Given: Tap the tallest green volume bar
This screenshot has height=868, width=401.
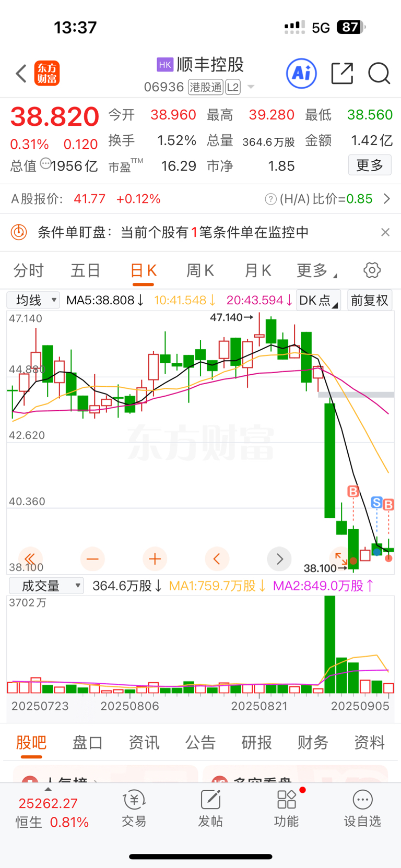Looking at the screenshot, I should pos(330,645).
